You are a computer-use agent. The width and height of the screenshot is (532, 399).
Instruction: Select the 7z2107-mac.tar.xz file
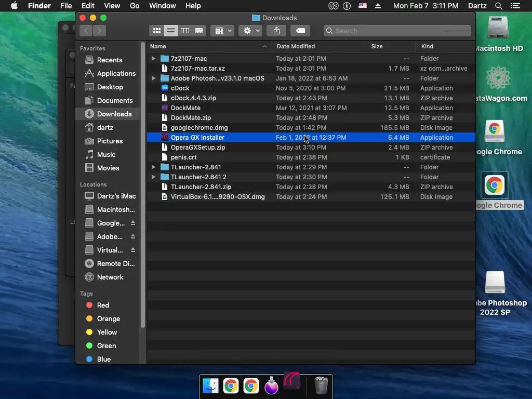[311, 68]
